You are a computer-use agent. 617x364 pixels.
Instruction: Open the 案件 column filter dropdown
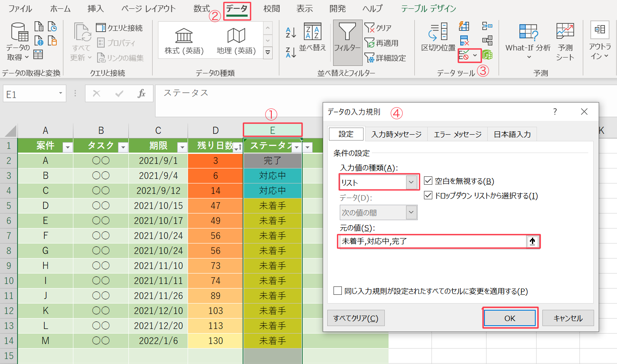coord(68,147)
